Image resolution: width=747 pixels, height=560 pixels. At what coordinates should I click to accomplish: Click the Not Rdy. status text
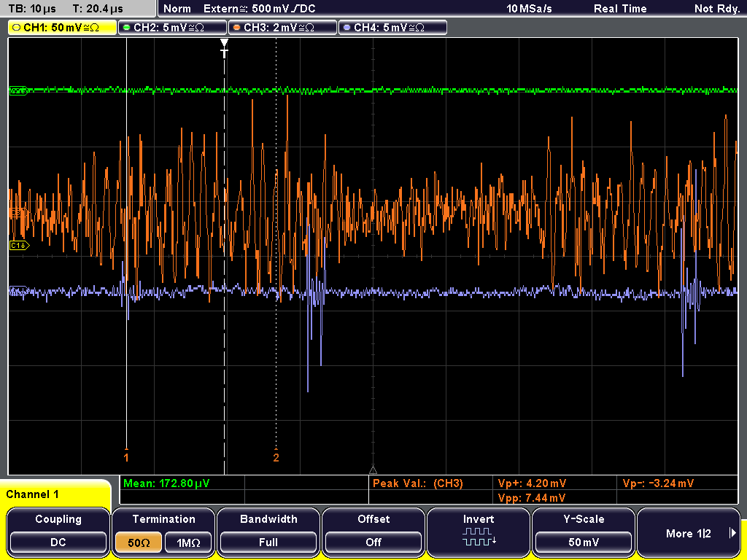pyautogui.click(x=717, y=9)
